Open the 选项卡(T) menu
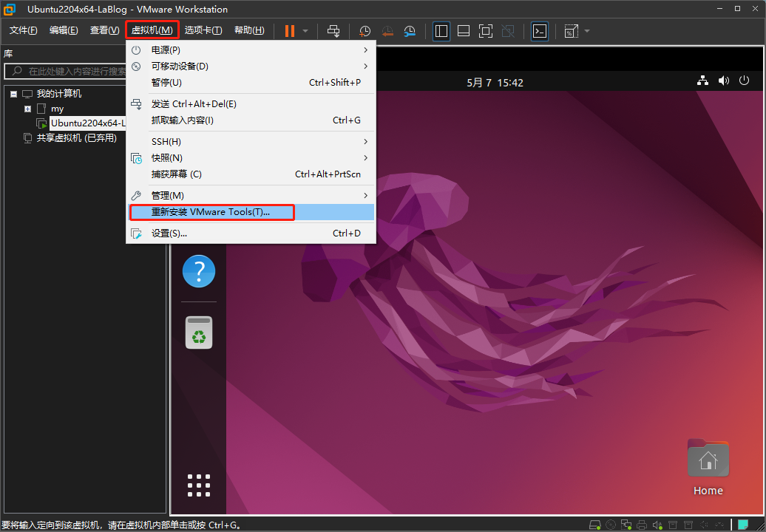The height and width of the screenshot is (532, 766). point(203,30)
